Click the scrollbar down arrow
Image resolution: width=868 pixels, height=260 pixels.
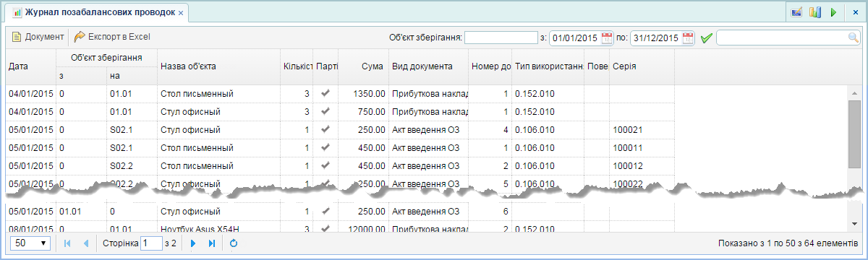[854, 223]
